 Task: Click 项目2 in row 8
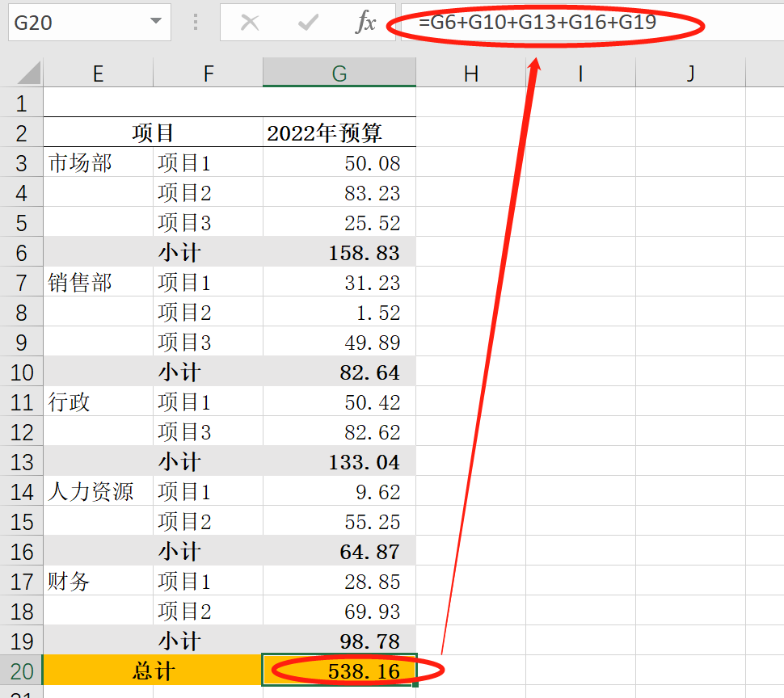[x=208, y=313]
